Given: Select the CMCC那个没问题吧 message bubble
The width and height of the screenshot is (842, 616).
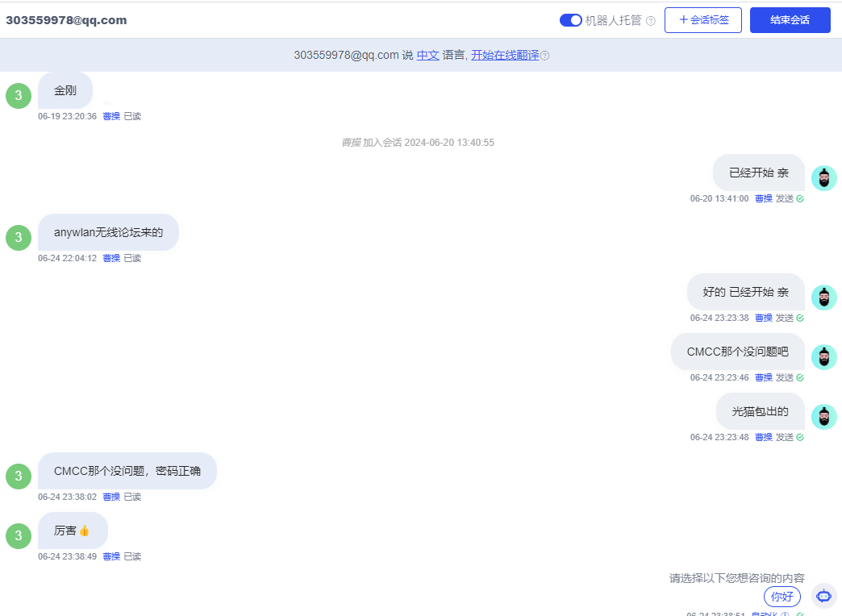Looking at the screenshot, I should [x=738, y=352].
